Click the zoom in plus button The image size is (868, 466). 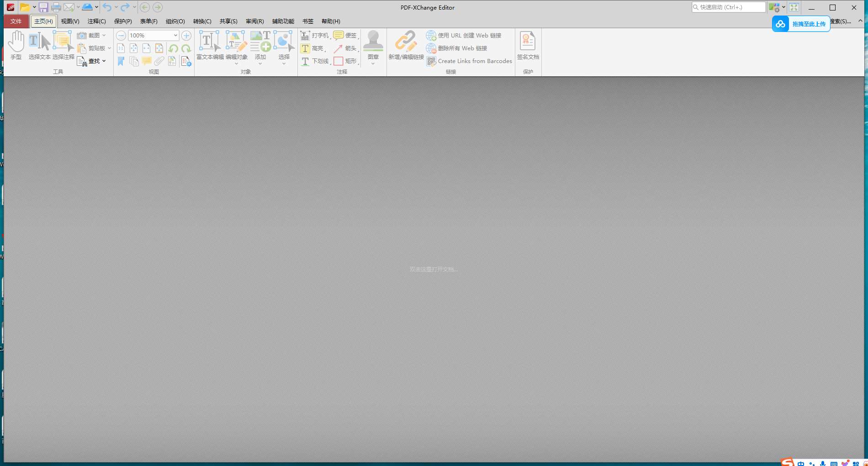point(186,35)
